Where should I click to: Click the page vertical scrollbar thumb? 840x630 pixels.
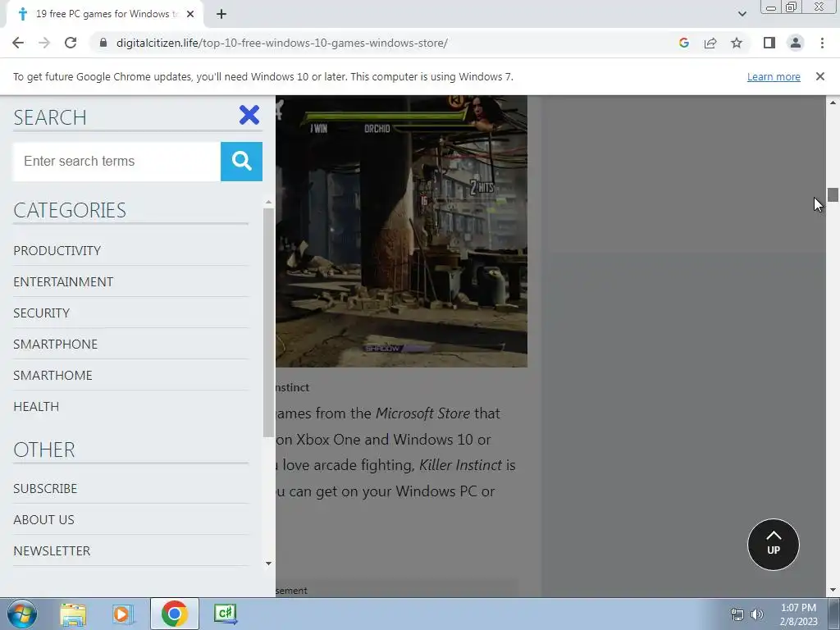833,195
